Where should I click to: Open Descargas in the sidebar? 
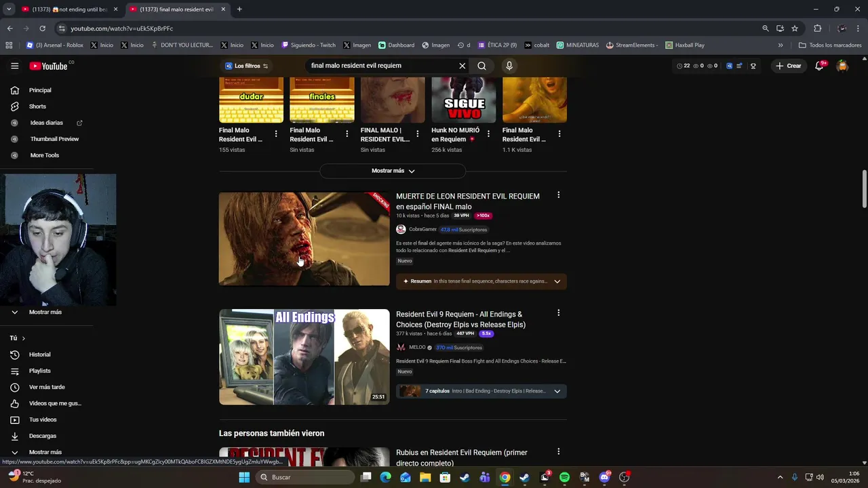tap(42, 436)
